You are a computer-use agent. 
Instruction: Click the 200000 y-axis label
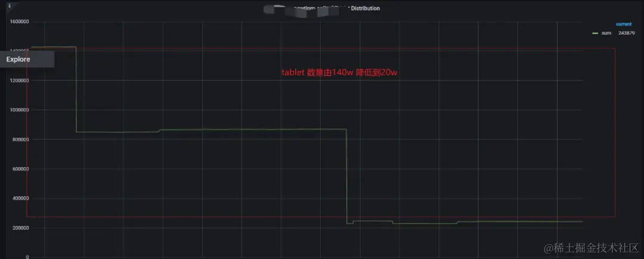tap(19, 228)
